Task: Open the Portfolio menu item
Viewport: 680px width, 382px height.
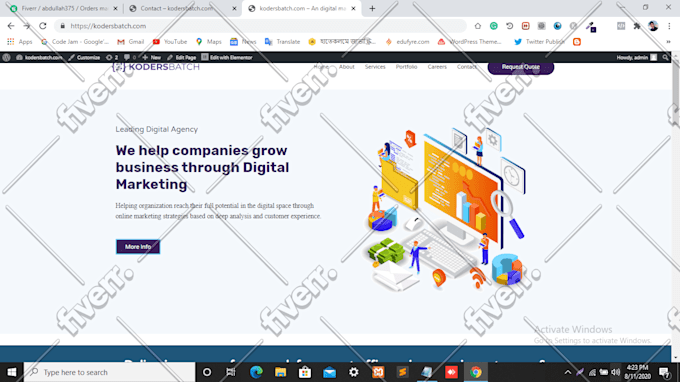Action: tap(406, 67)
